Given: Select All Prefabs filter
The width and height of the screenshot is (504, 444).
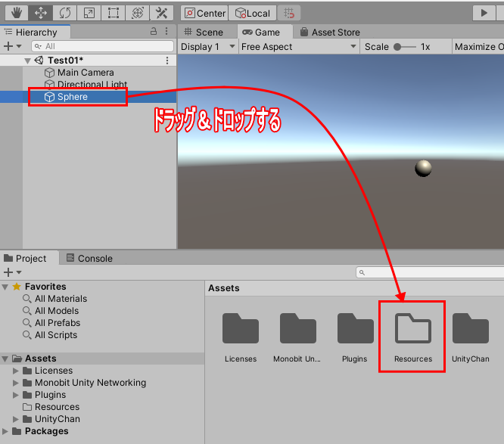Looking at the screenshot, I should [x=58, y=323].
